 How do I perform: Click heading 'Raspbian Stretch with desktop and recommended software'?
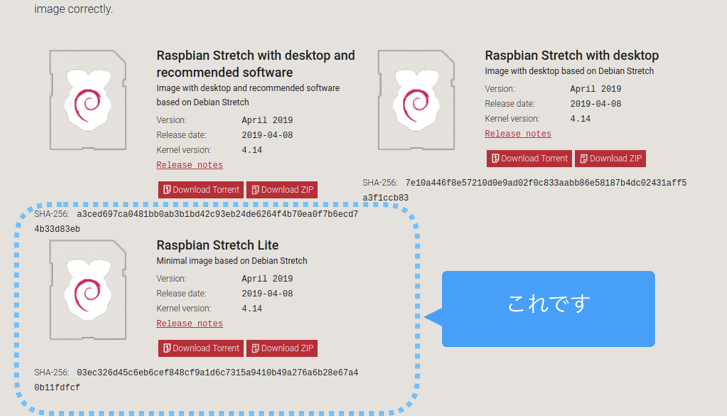(255, 64)
